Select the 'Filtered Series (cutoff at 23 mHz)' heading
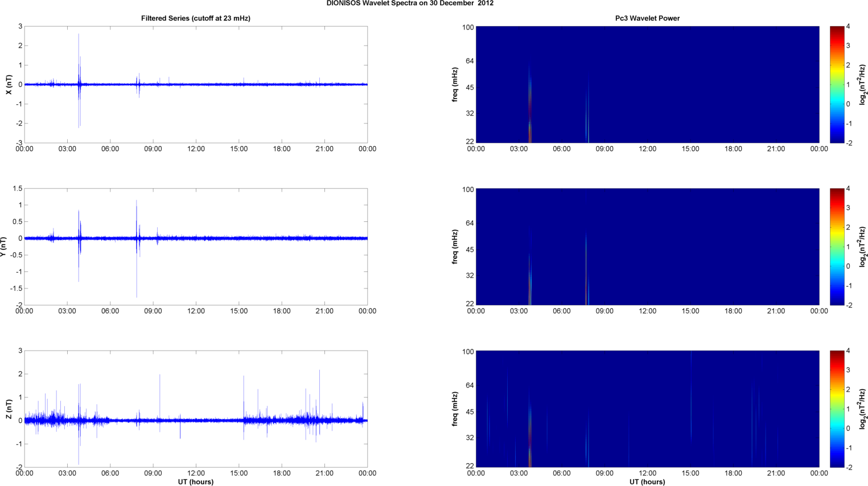The width and height of the screenshot is (868, 486). 196,18
